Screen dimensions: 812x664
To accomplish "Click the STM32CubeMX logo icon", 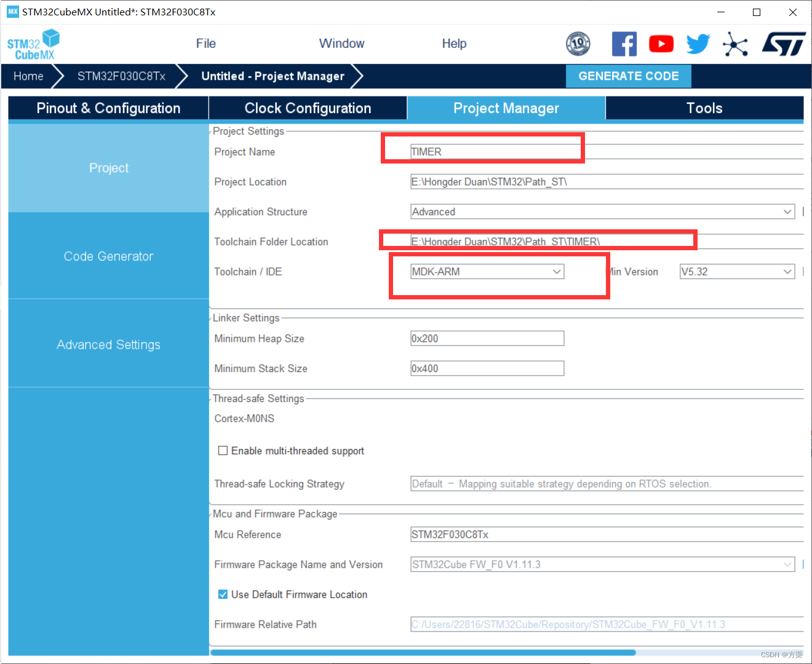I will (x=33, y=44).
